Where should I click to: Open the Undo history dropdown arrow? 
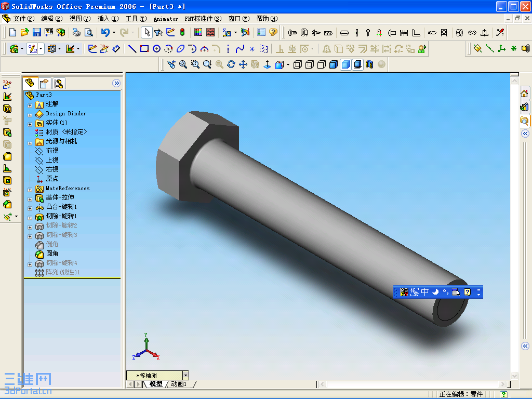[x=114, y=33]
